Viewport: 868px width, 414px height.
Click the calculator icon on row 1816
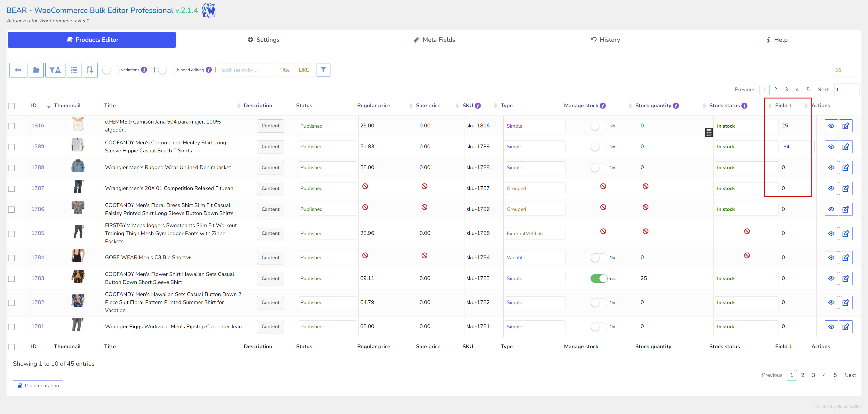709,132
